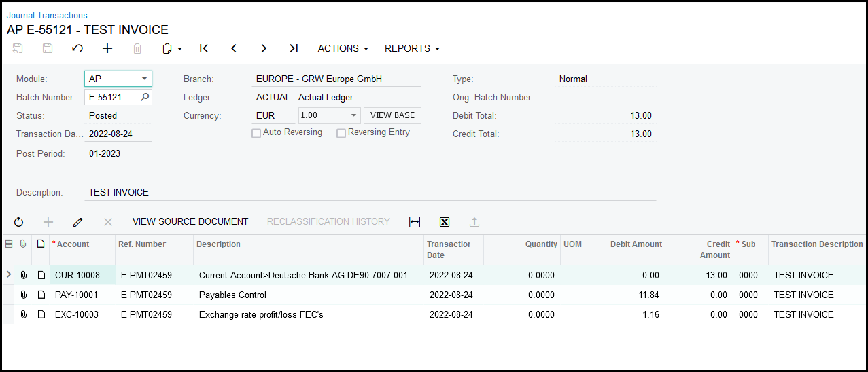Open clipboard options dropdown arrow
868x372 pixels.
[x=180, y=49]
